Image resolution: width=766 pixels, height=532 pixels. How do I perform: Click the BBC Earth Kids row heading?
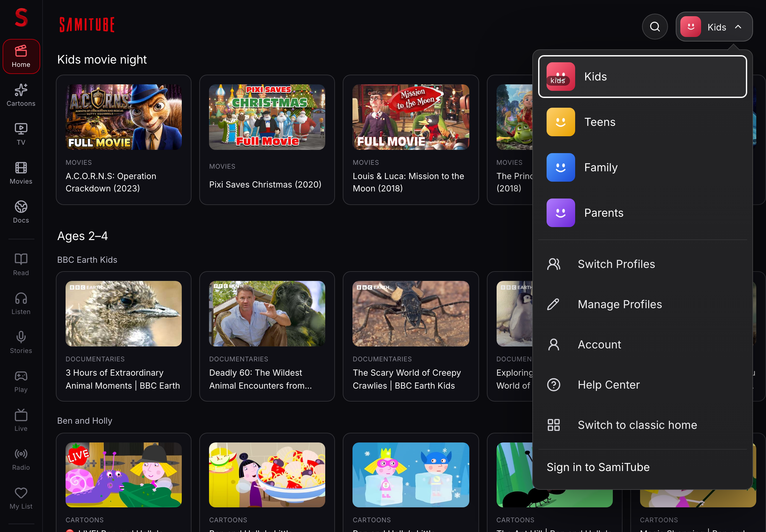pyautogui.click(x=87, y=260)
